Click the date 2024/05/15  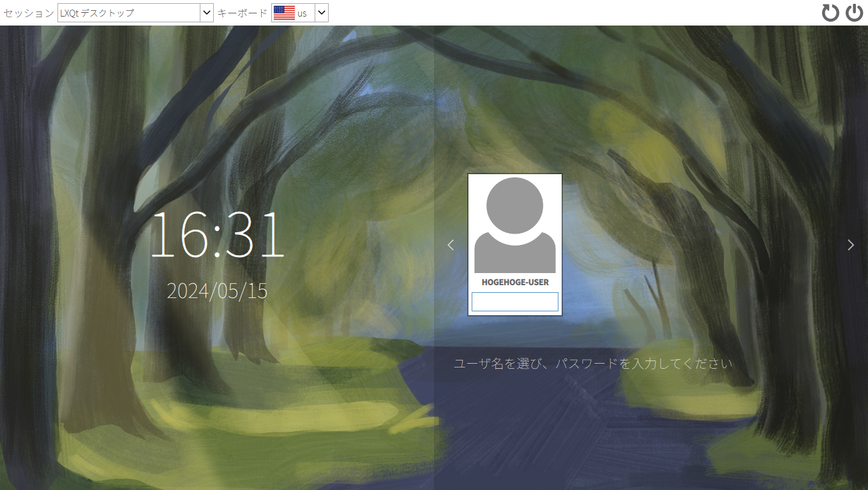click(x=217, y=291)
